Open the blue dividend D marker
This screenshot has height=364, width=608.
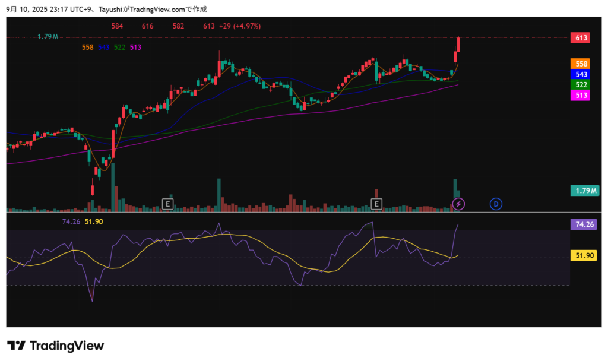click(x=496, y=204)
